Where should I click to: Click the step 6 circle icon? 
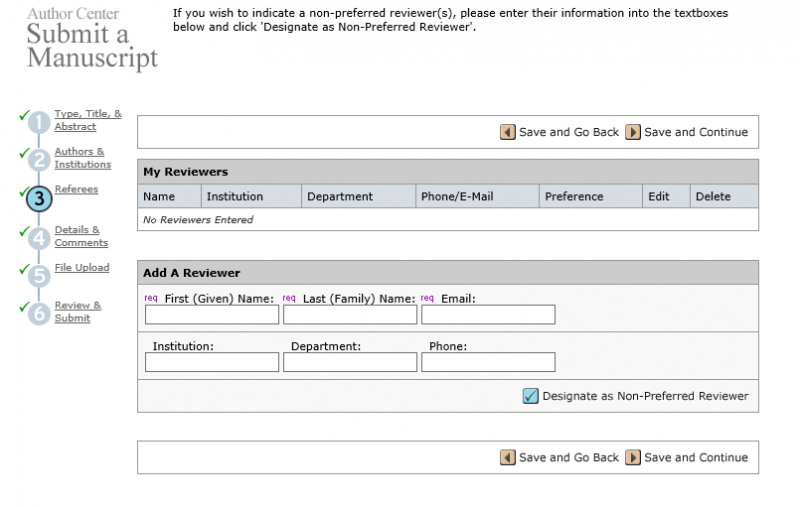pyautogui.click(x=38, y=312)
